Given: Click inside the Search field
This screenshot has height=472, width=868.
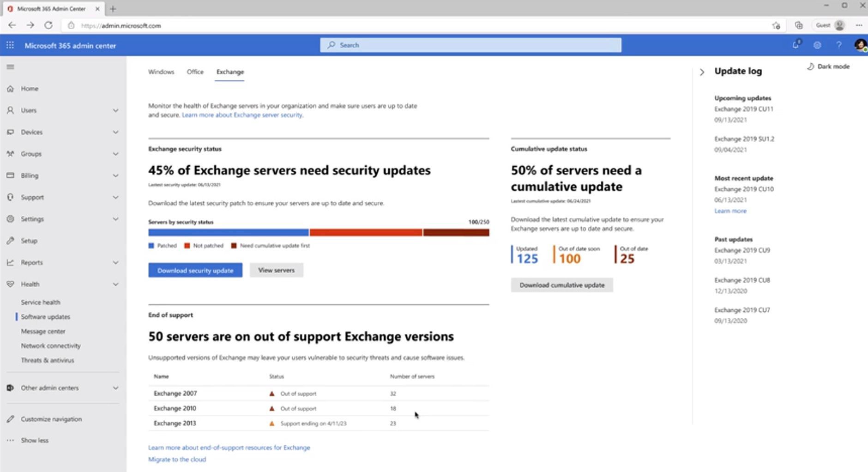Looking at the screenshot, I should pos(470,45).
